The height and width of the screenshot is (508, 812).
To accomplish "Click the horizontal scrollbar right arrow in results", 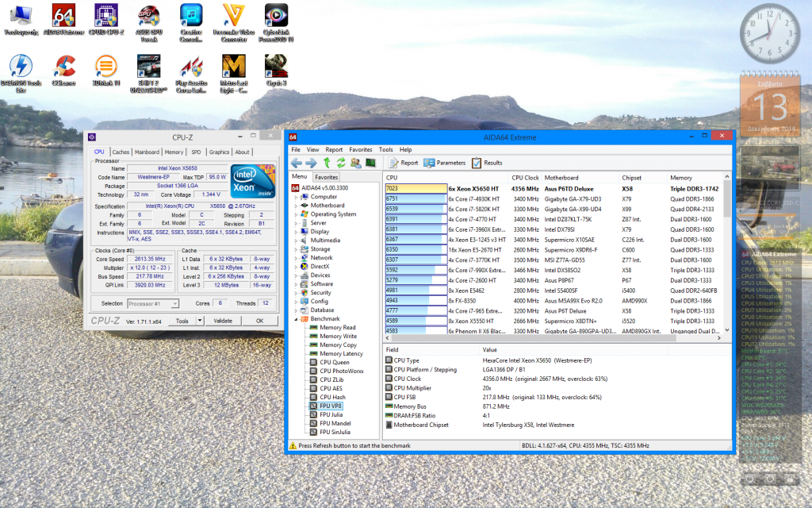I will pyautogui.click(x=718, y=338).
